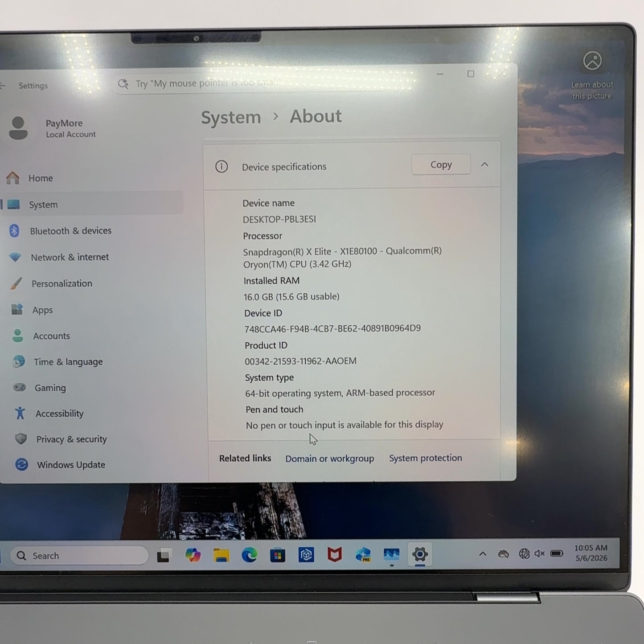This screenshot has width=644, height=644.
Task: Go to Network & internet settings
Action: [x=70, y=257]
